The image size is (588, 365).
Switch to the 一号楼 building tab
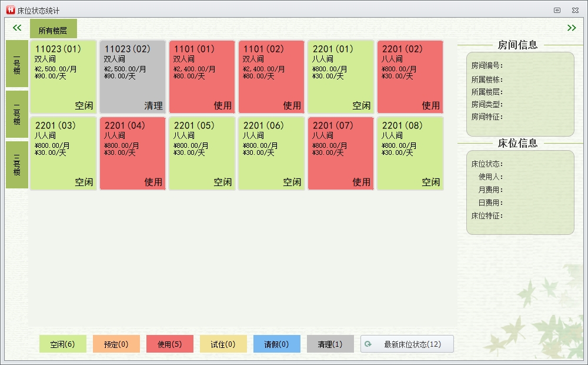[x=16, y=64]
